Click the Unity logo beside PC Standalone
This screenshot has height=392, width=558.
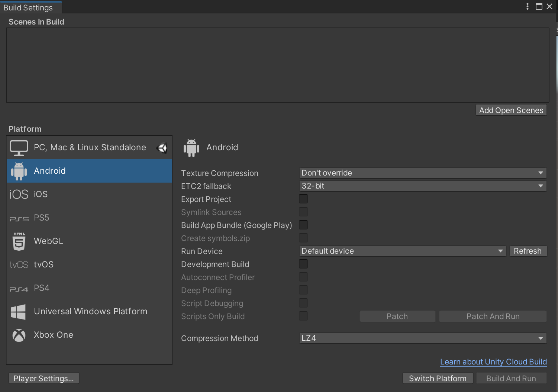click(x=162, y=148)
